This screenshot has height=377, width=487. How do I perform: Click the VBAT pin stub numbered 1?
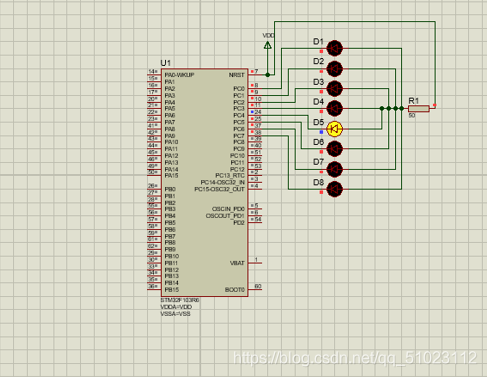[255, 262]
